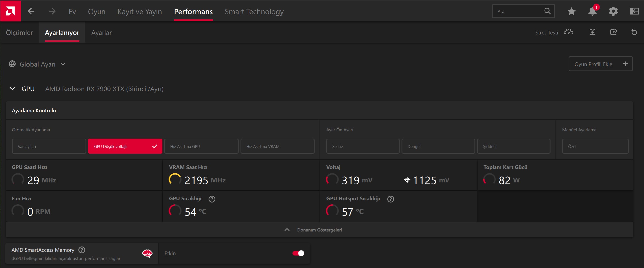644x268 pixels.
Task: Click Stres Testi label
Action: [x=546, y=33]
